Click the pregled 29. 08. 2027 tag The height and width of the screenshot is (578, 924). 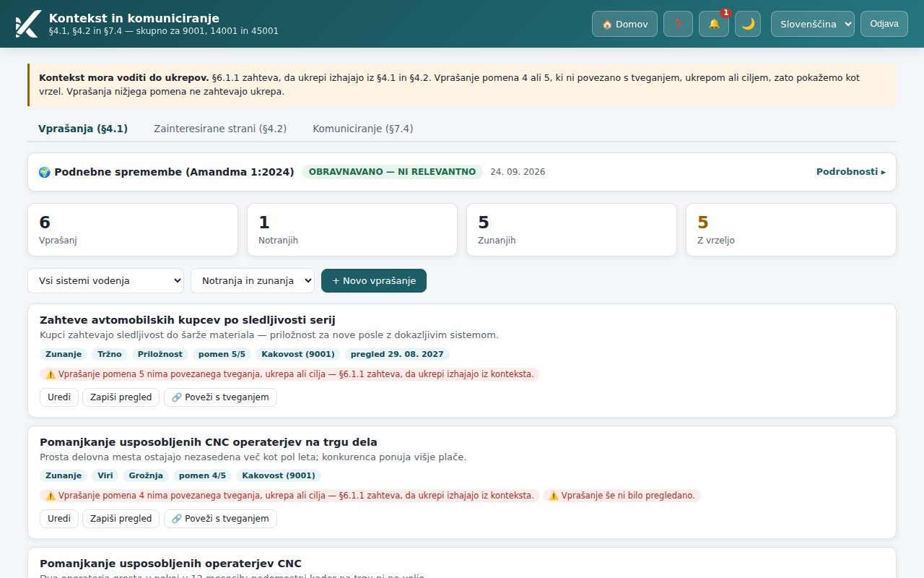click(398, 355)
